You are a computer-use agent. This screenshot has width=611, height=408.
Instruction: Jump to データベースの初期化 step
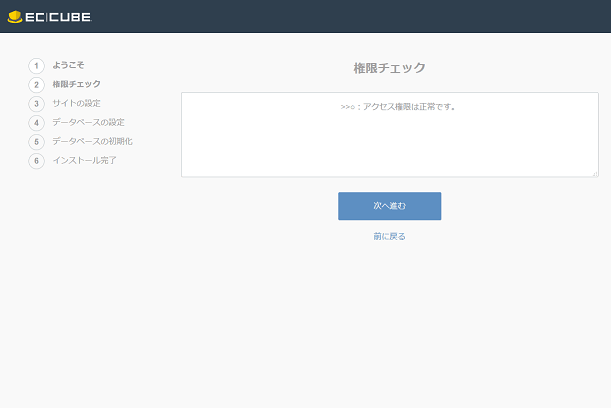pyautogui.click(x=92, y=141)
